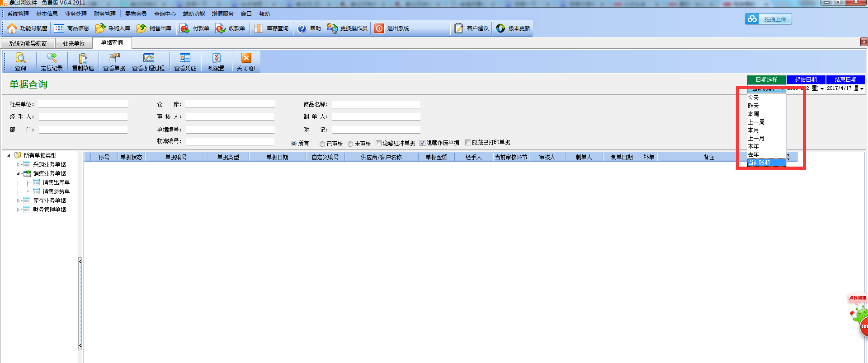Click the 拖拽上传 cloud upload button
Screen dimensions: 868x363
point(769,19)
